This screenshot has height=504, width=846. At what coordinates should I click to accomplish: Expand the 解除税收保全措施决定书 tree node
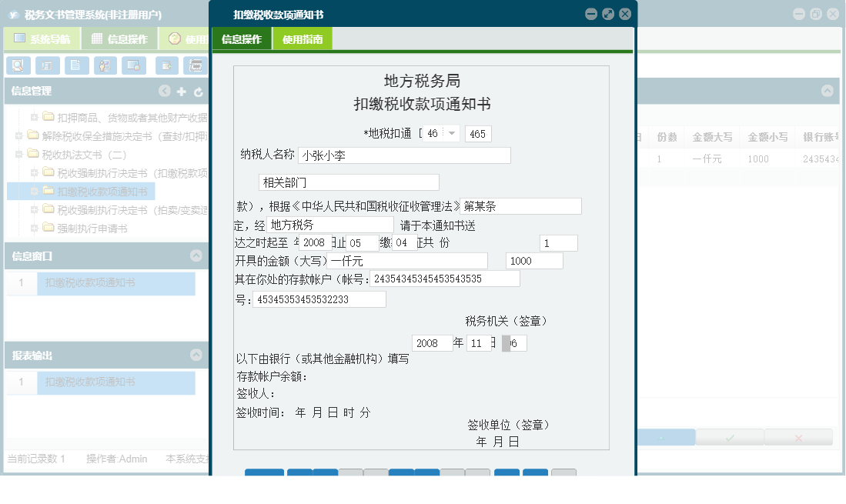click(18, 136)
